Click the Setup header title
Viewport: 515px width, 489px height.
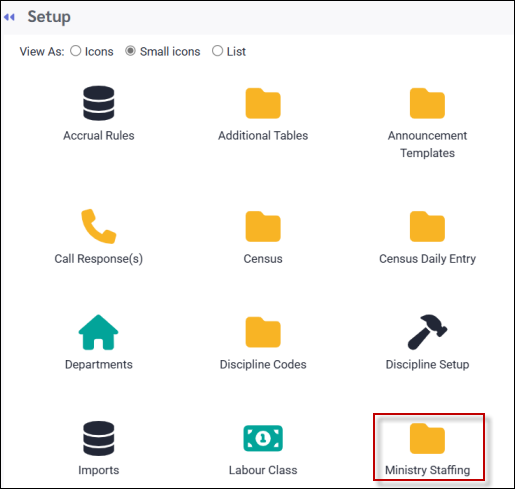(x=49, y=17)
